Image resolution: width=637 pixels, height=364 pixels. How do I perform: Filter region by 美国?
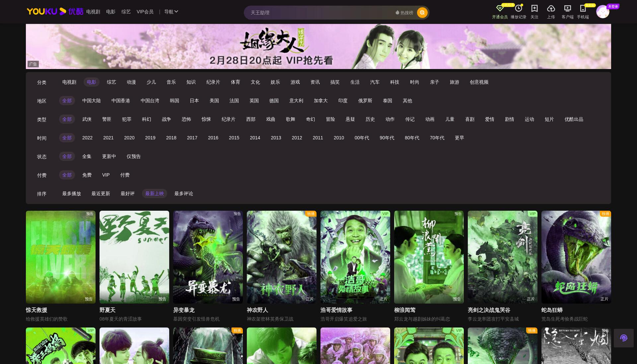tap(214, 101)
